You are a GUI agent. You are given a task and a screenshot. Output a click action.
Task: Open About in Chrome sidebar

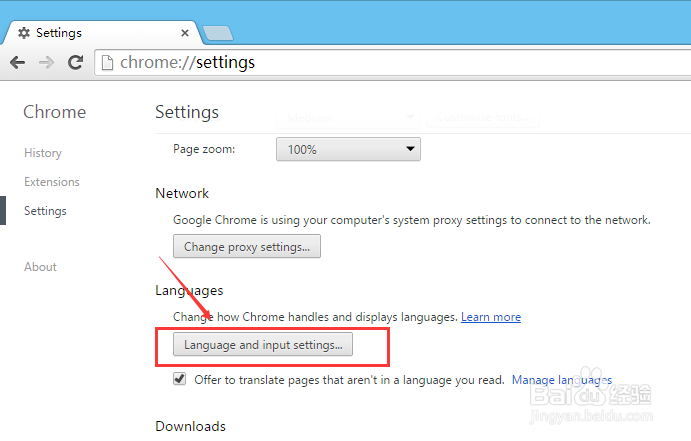[x=41, y=267]
